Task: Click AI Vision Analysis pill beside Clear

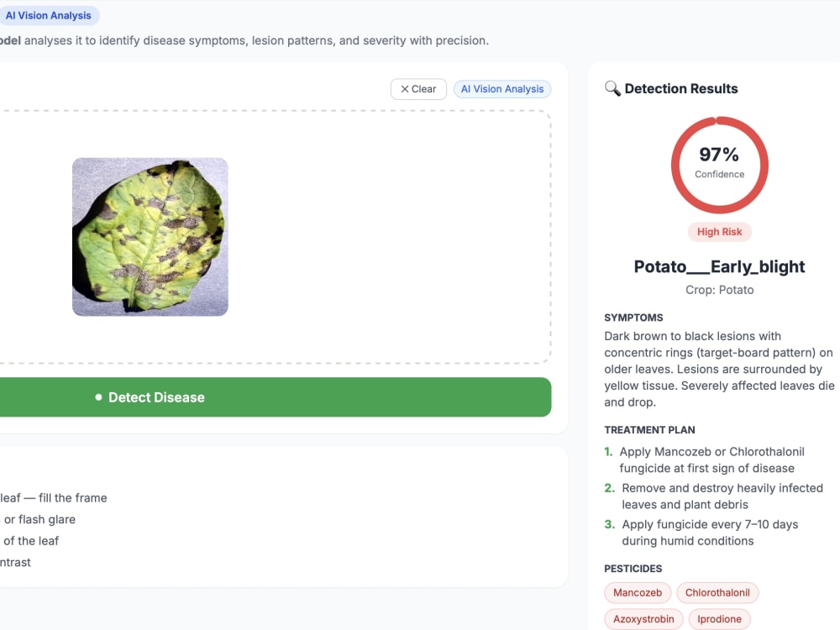Action: click(x=502, y=89)
